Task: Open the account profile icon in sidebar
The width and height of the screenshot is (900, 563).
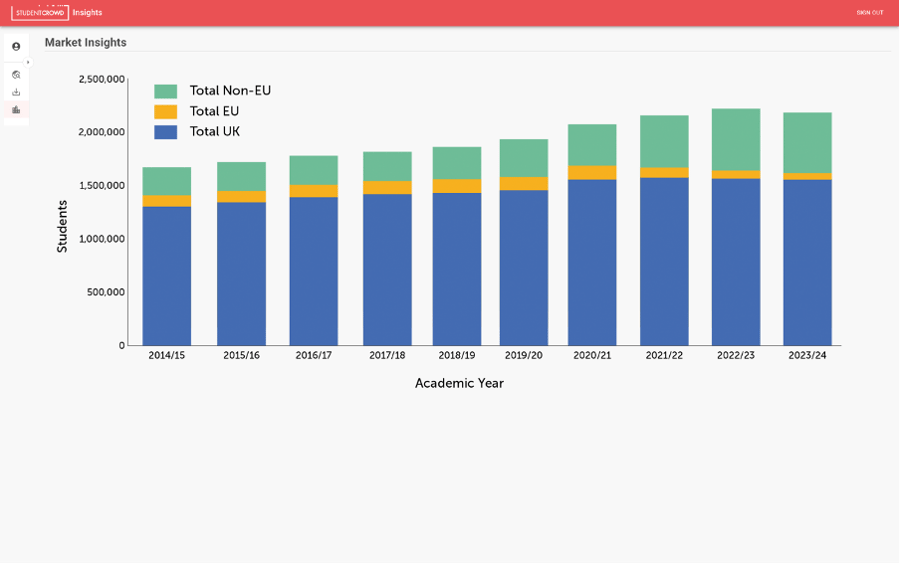Action: pos(16,47)
